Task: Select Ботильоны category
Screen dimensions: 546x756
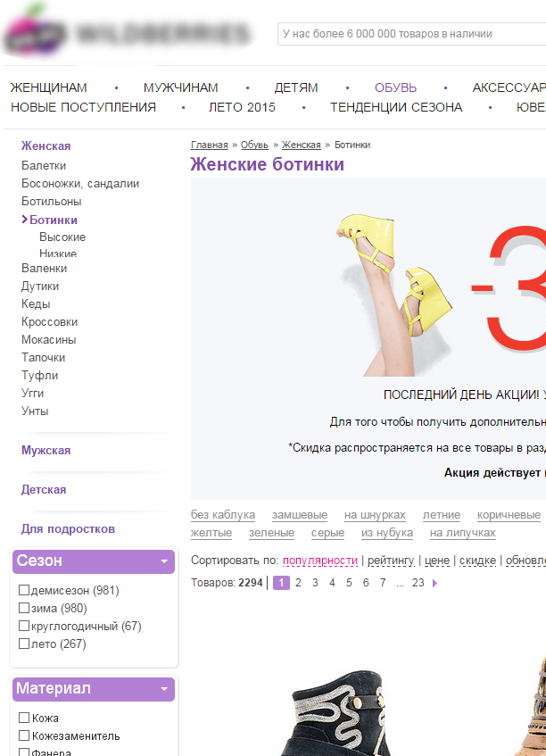Action: (51, 202)
